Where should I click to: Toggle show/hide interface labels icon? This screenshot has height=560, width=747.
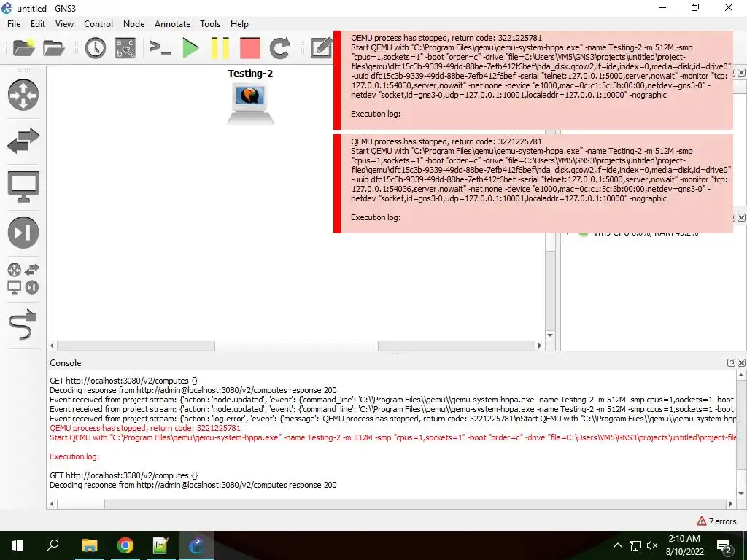[x=125, y=48]
